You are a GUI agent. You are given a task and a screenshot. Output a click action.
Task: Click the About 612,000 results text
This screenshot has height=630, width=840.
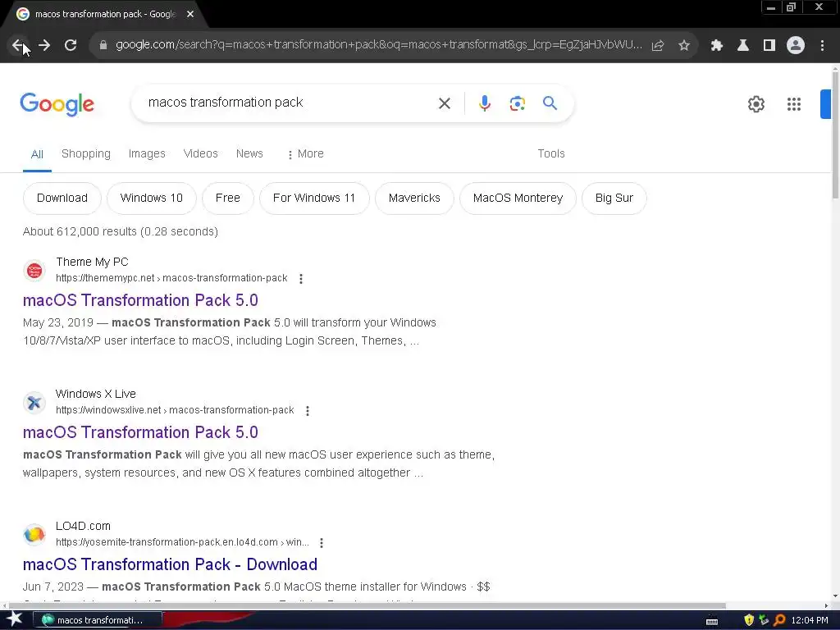pyautogui.click(x=121, y=231)
